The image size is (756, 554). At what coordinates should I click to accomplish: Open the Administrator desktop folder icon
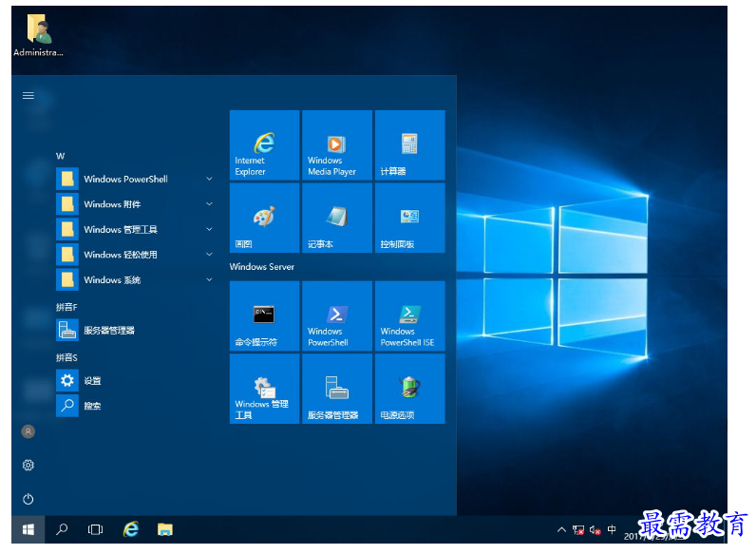coord(38,35)
